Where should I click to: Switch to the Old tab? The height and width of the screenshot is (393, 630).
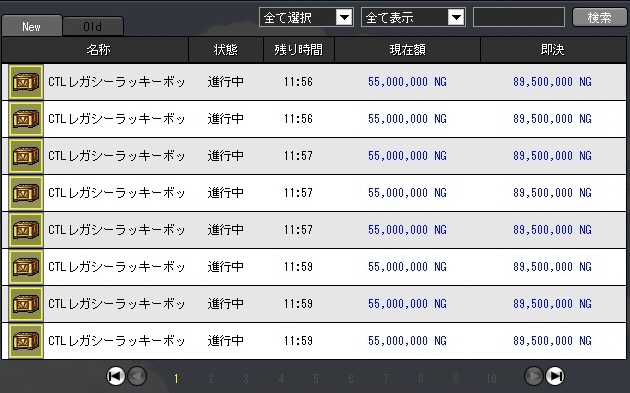[93, 27]
